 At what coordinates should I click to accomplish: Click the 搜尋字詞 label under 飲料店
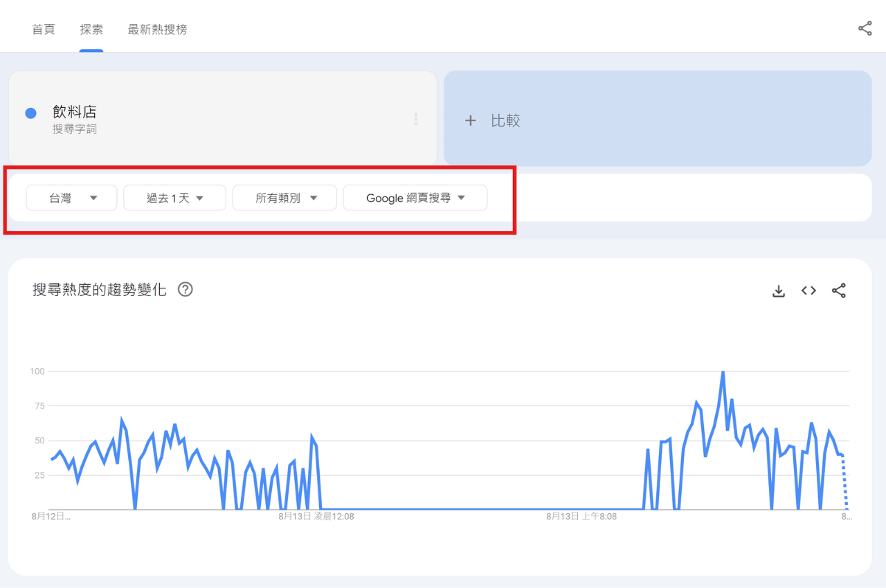pos(75,129)
